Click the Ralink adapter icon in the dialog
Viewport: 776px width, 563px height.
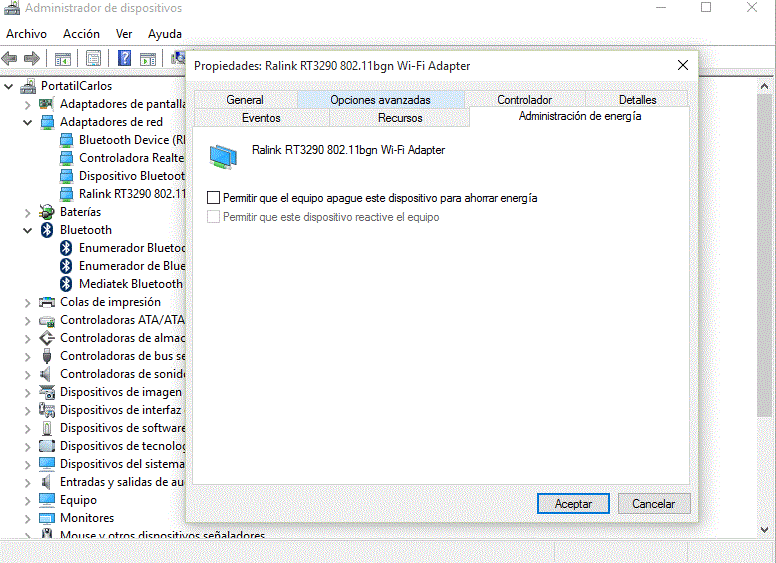coord(223,157)
